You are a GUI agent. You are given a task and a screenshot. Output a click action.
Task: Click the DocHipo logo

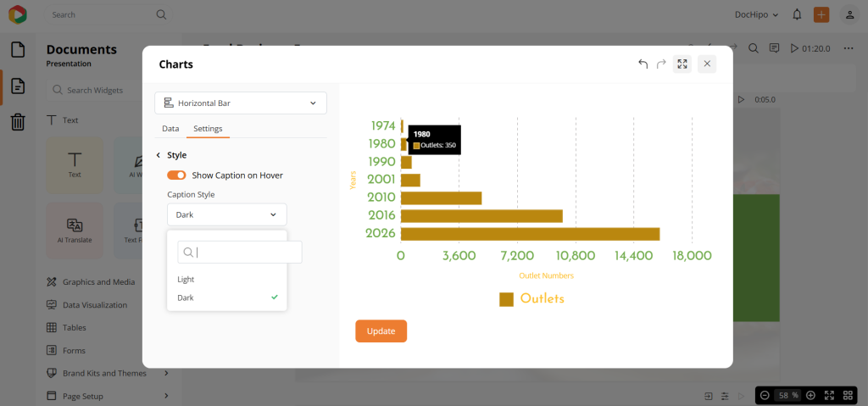(18, 14)
